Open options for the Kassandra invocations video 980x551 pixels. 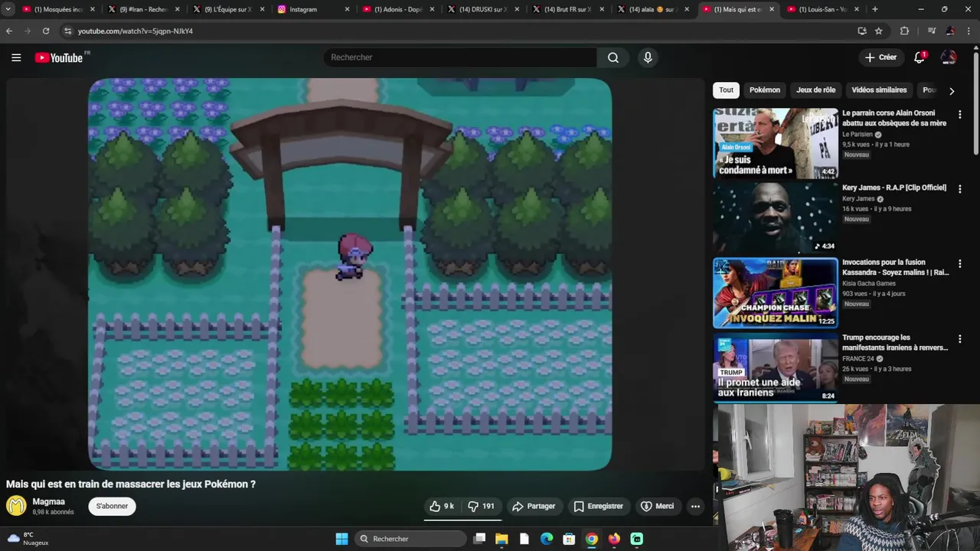click(x=959, y=264)
